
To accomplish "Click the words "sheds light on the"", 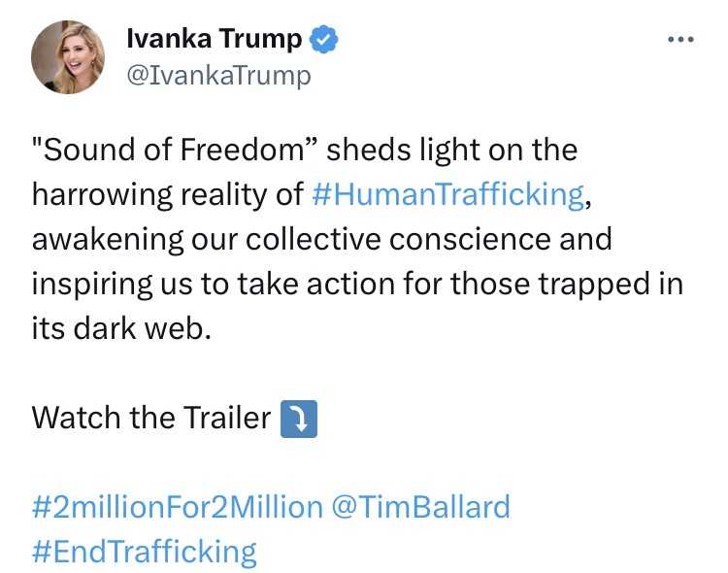I will coord(450,151).
